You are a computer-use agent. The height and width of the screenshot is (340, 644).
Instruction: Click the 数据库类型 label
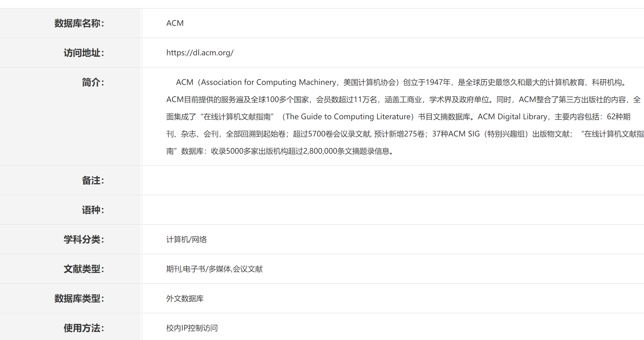pos(79,298)
